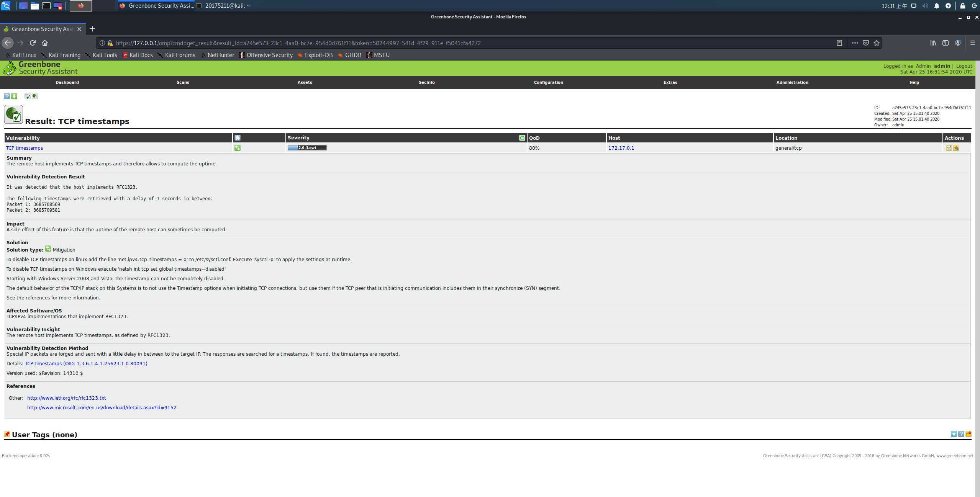
Task: Open the Firefox home page button
Action: (45, 43)
